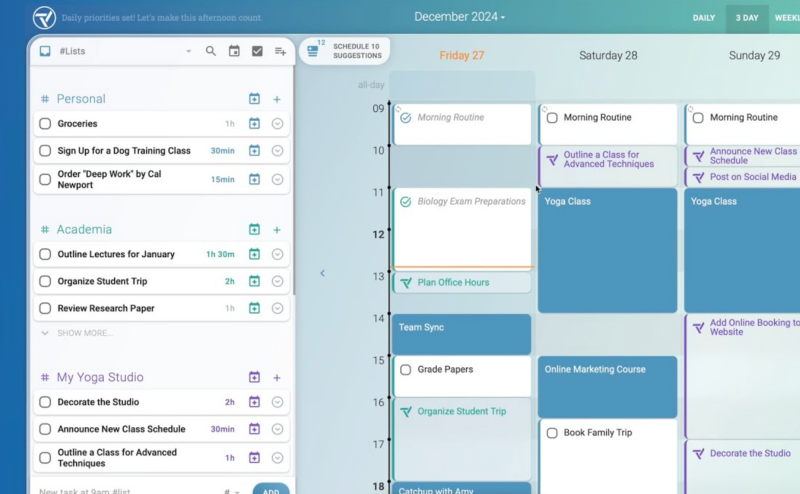Schedule all Academia list tasks via calendar icon
This screenshot has height=494, width=800.
click(254, 230)
